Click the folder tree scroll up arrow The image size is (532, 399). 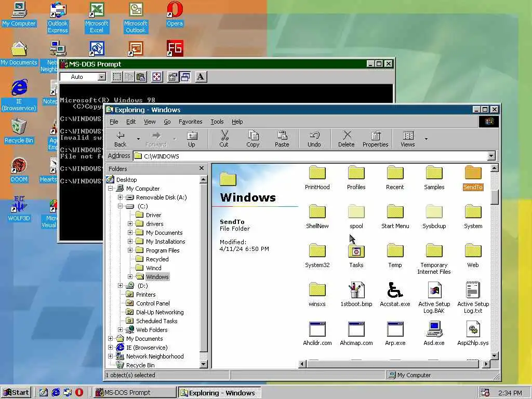[203, 179]
